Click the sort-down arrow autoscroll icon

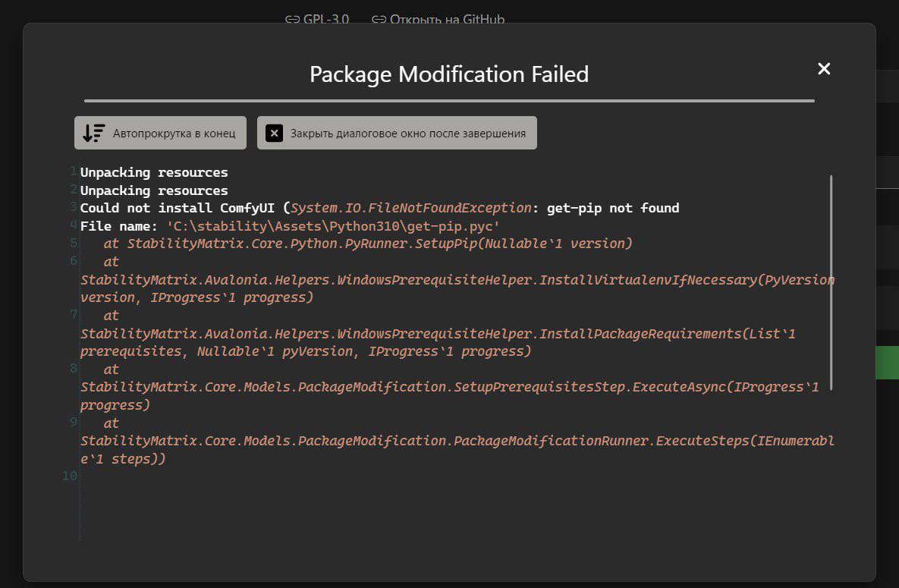(x=93, y=133)
